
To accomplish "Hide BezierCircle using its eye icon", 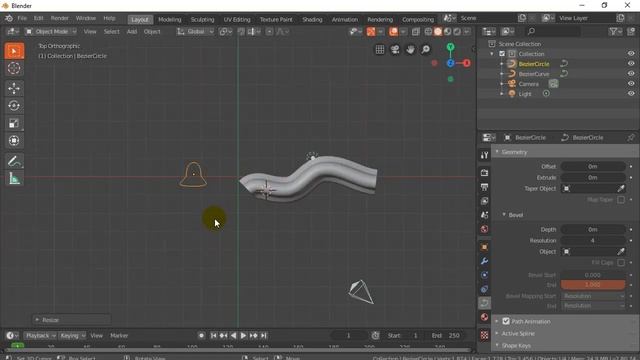I will (x=631, y=64).
